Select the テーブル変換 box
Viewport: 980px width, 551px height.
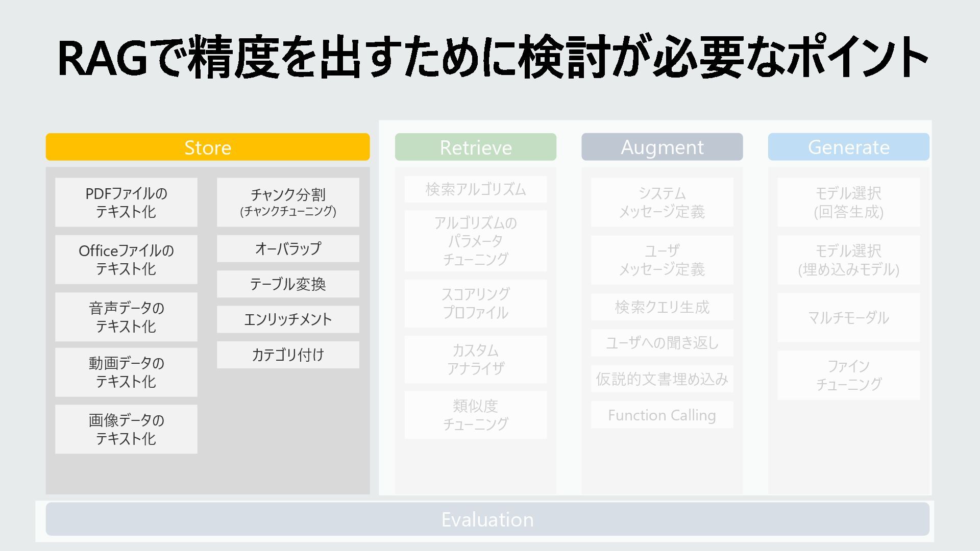coord(288,284)
